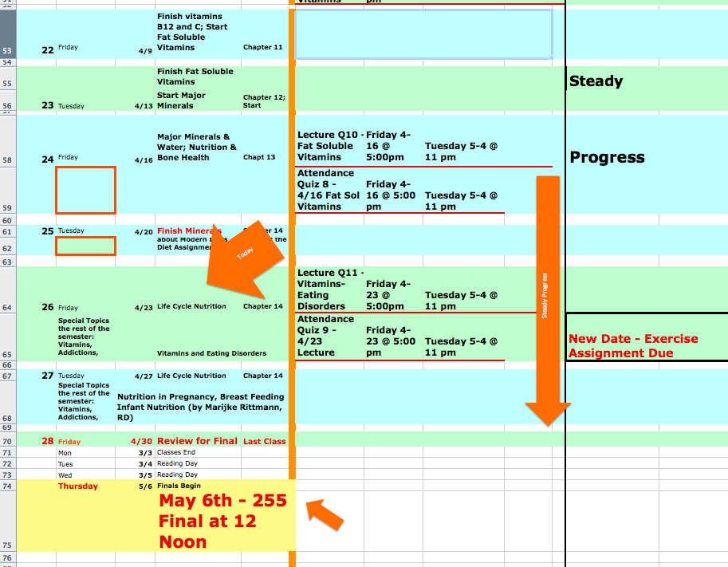
Task: Select row 64 header
Action: tap(7, 307)
